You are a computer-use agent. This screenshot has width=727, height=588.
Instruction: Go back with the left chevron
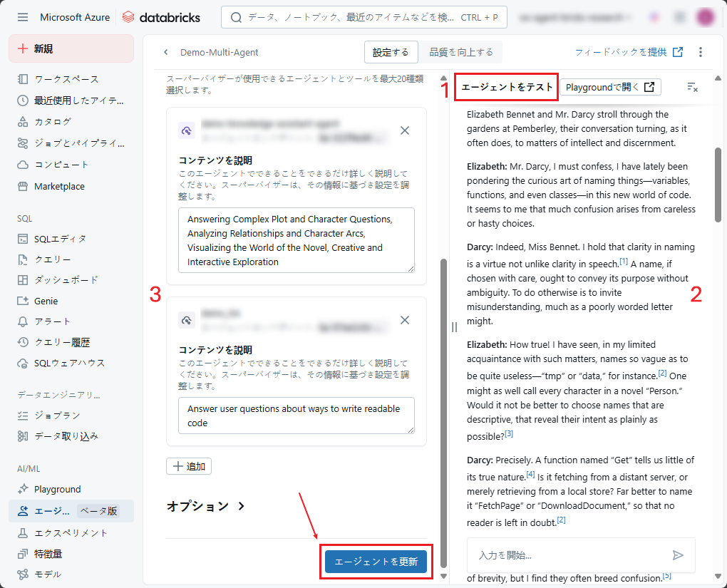[166, 53]
